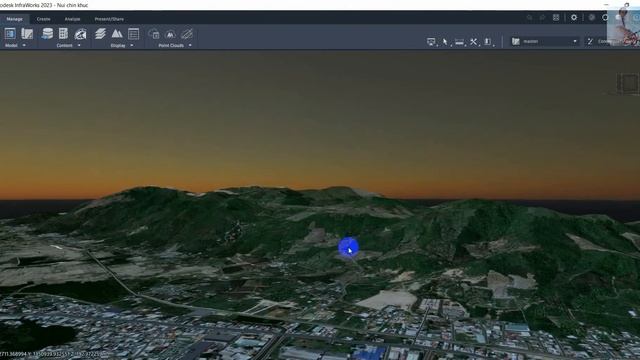The width and height of the screenshot is (640, 360).
Task: Expand the Content group dropdown arrow
Action: tap(79, 45)
